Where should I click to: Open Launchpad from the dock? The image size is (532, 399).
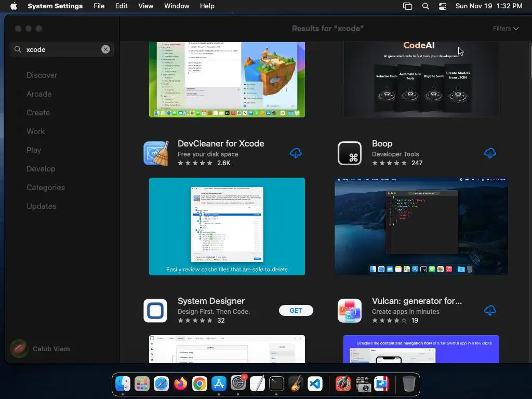pyautogui.click(x=142, y=384)
